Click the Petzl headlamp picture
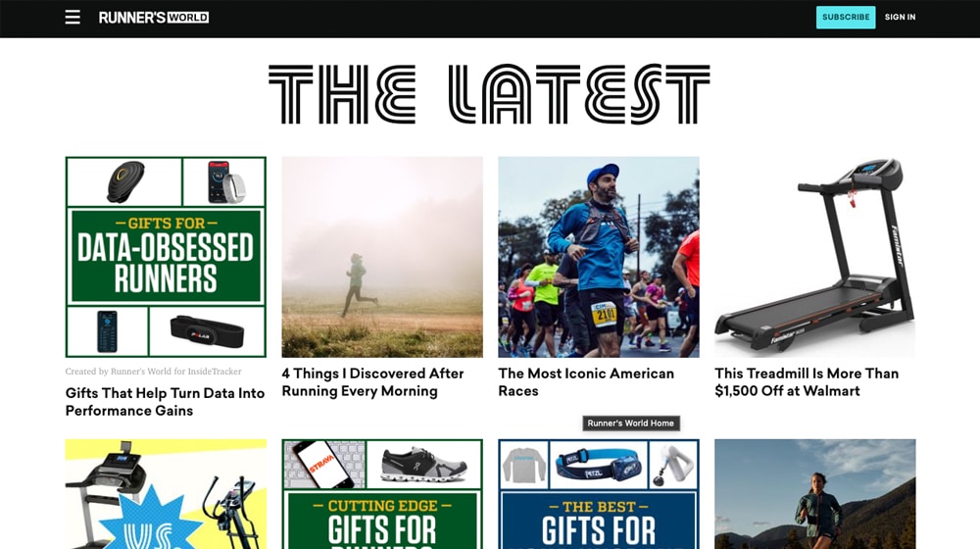Image resolution: width=980 pixels, height=549 pixels. point(598,466)
